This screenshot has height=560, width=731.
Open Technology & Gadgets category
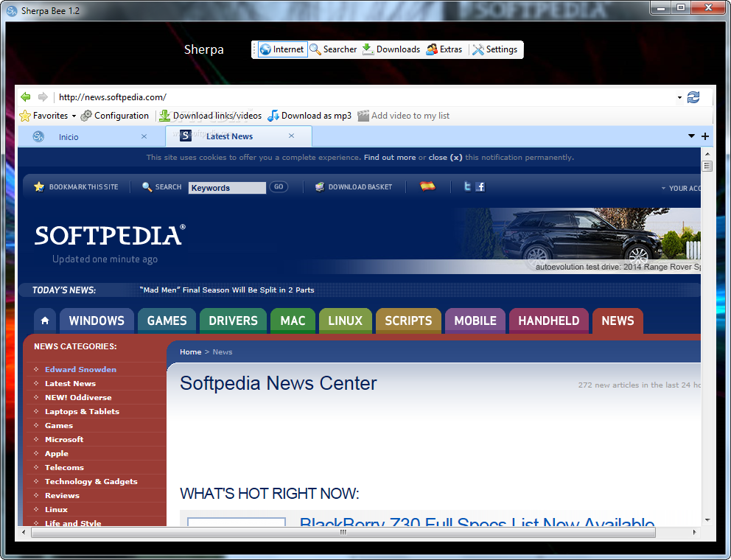[91, 481]
